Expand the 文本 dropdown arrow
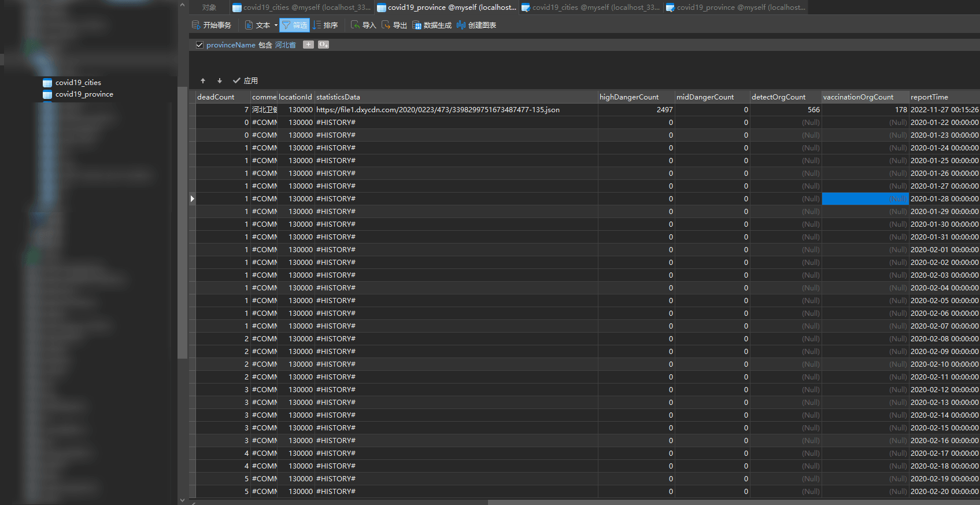Screen dimensions: 980x505 tap(276, 25)
